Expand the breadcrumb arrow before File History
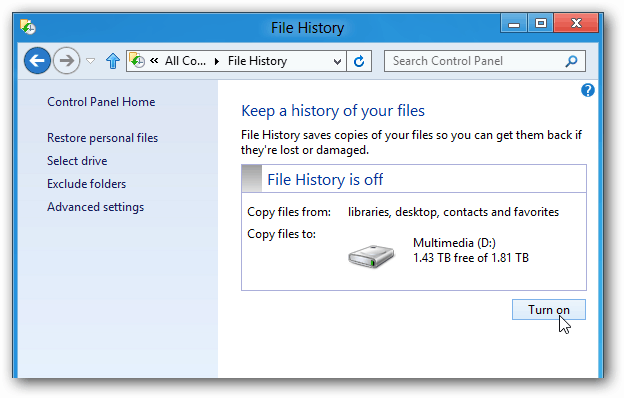Viewport: 624px width, 398px height. pos(217,61)
